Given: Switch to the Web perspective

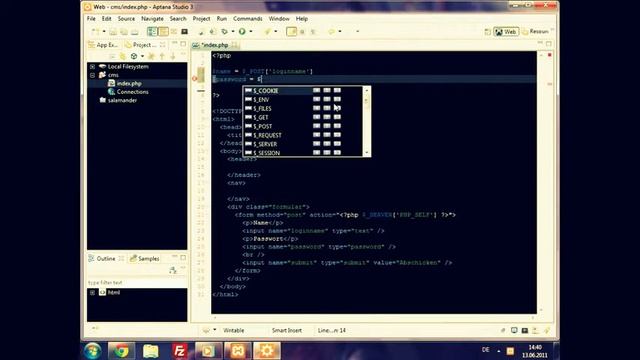Looking at the screenshot, I should coord(506,31).
